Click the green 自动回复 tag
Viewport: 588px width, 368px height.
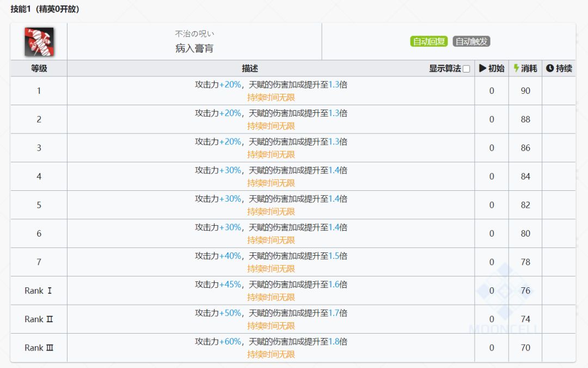pos(428,41)
